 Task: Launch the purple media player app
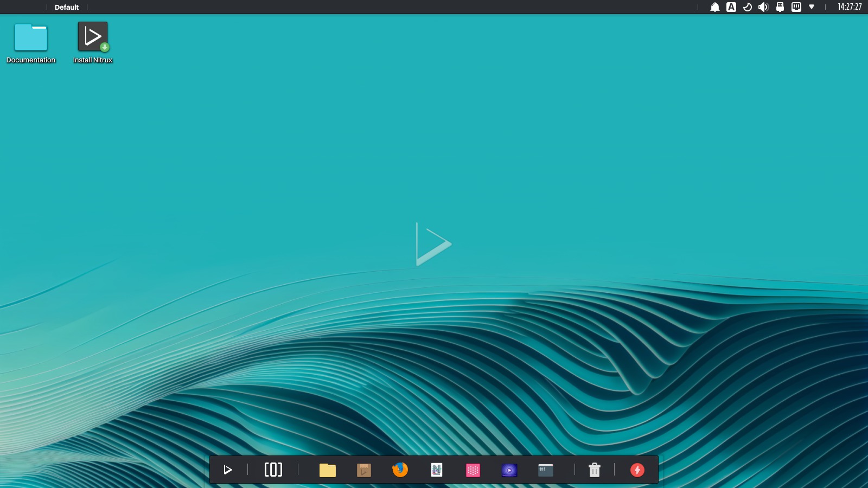[509, 470]
